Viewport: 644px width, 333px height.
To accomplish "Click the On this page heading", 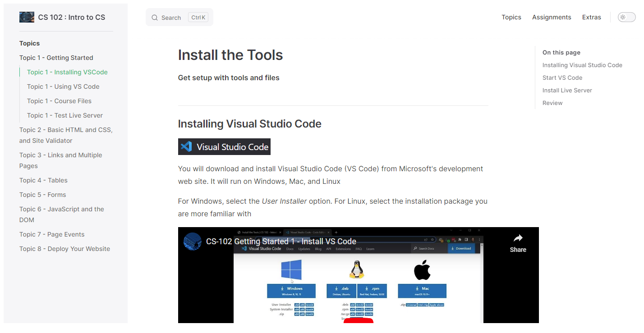I will [561, 52].
